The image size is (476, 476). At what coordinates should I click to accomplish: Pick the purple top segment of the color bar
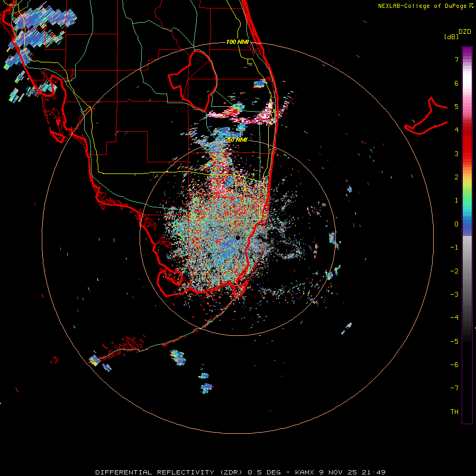[467, 52]
